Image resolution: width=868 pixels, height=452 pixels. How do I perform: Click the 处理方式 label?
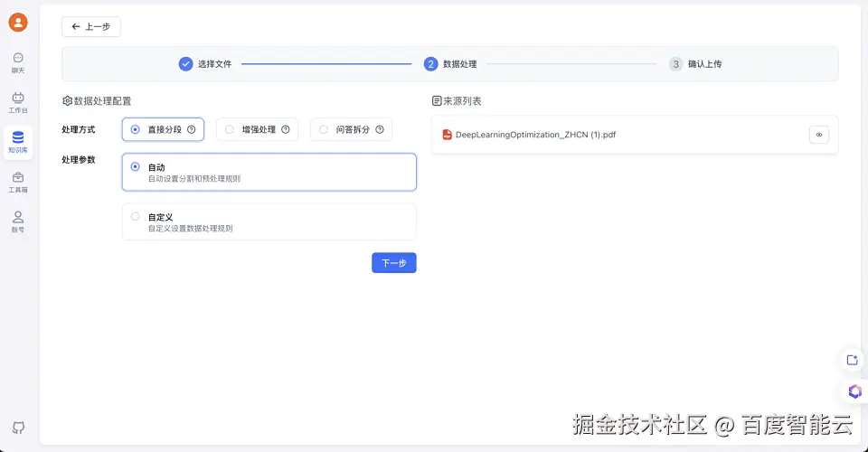point(78,129)
